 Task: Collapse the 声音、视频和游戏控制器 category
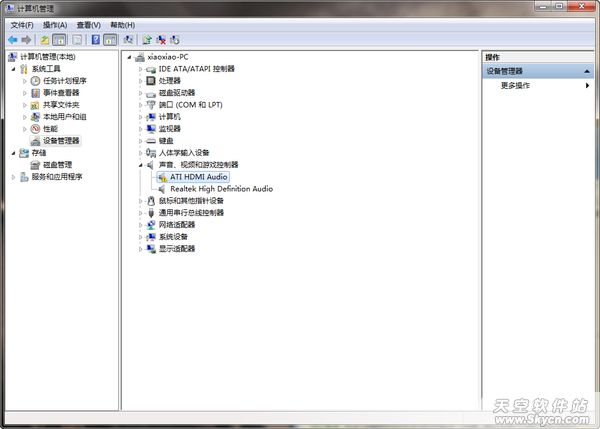(x=139, y=164)
